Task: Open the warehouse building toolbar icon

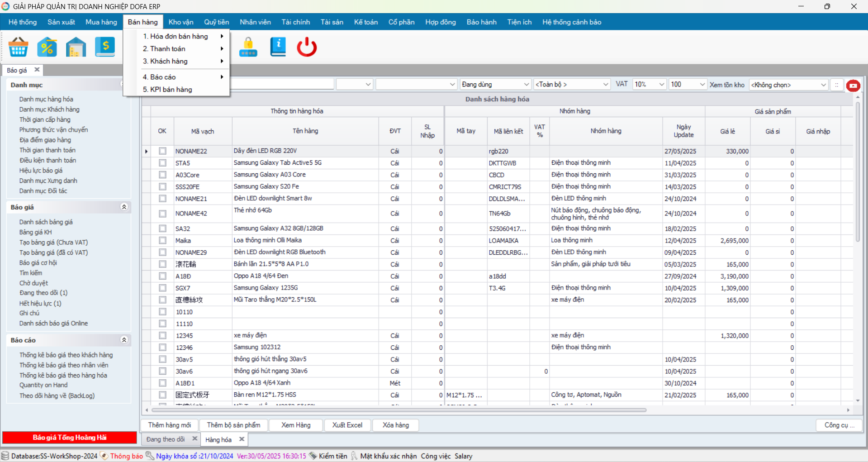Action: coord(76,47)
